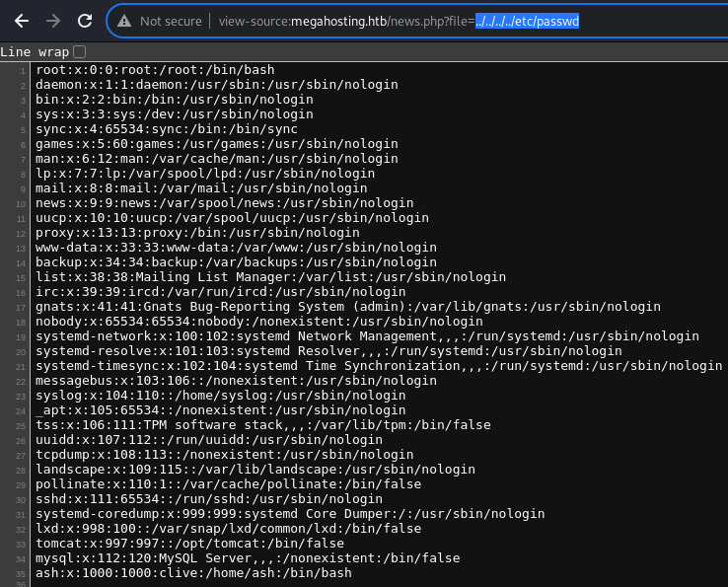Select the syslog:x:104:110 entry
The image size is (728, 587).
pos(221,396)
